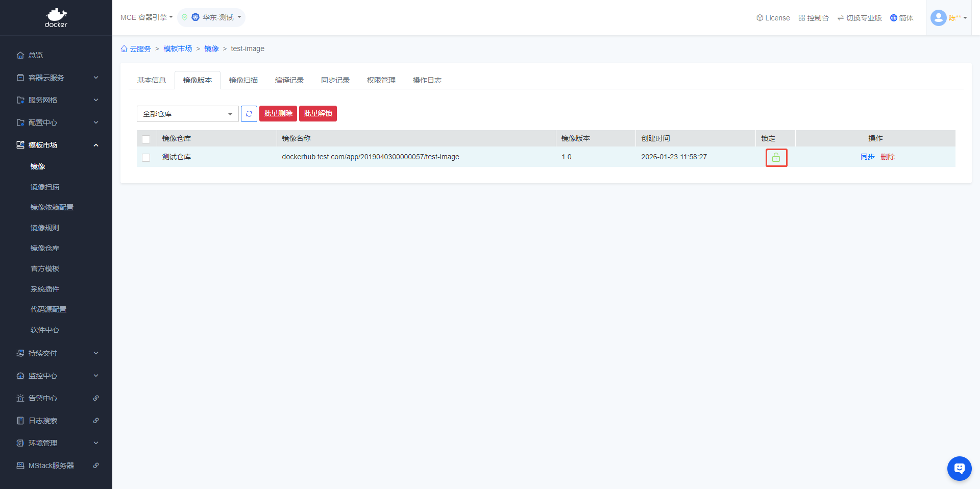980x489 pixels.
Task: Click the refresh icon beside repository dropdown
Action: click(249, 114)
